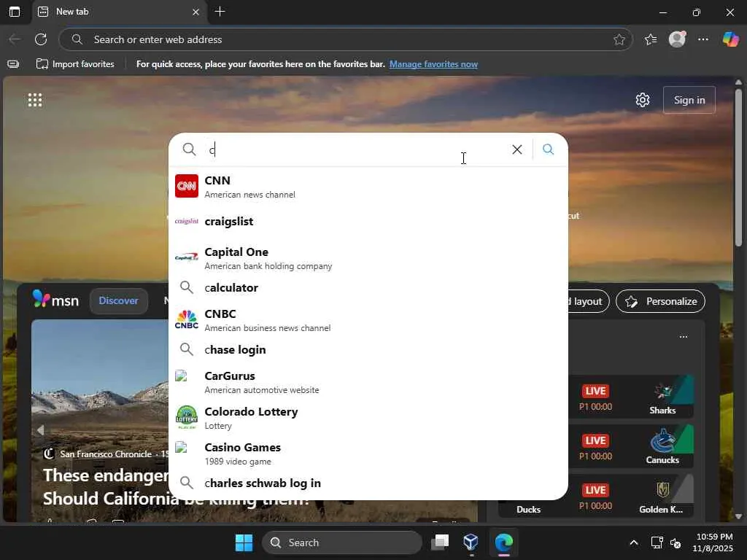Click the Edge taskbar icon
This screenshot has width=747, height=560.
pyautogui.click(x=503, y=542)
